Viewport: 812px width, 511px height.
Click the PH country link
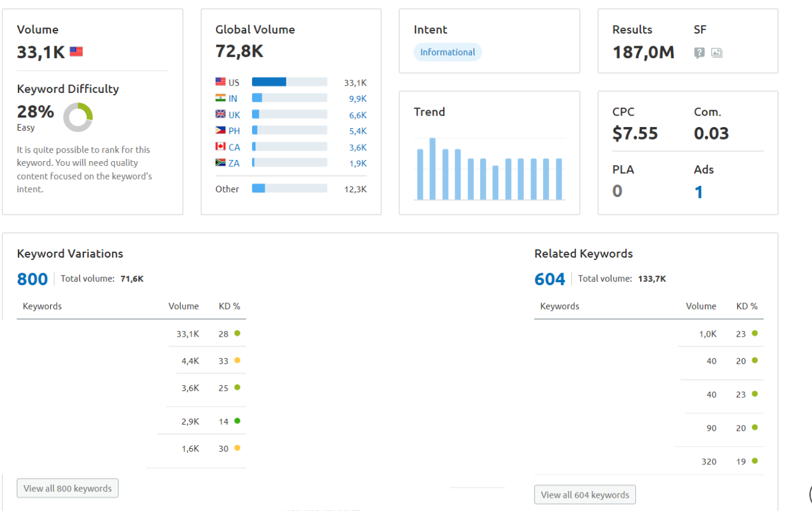(x=234, y=131)
